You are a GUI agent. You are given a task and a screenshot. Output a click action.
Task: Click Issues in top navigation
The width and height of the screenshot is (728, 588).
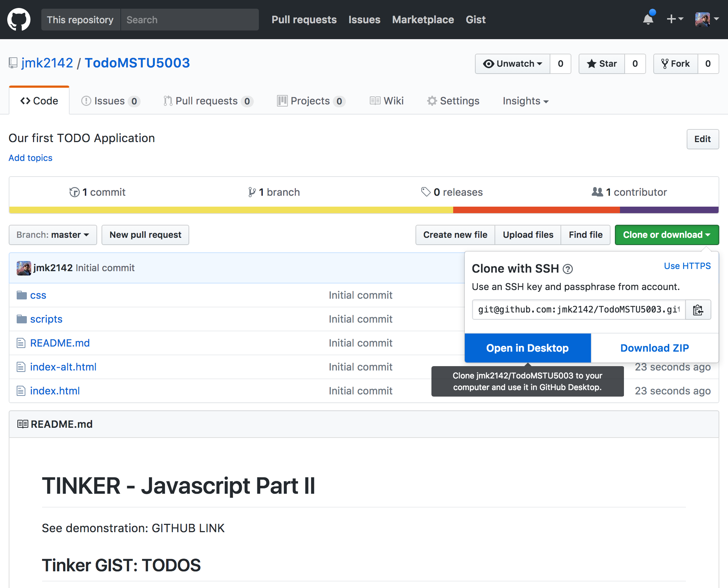[x=364, y=20]
